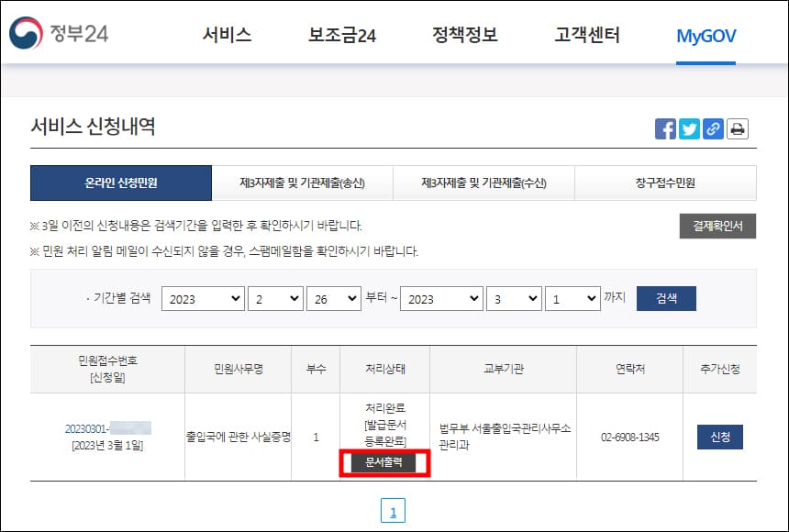Select the 제3자제출 및 기관제출(수신) tab
Image resolution: width=789 pixels, height=532 pixels.
click(486, 183)
